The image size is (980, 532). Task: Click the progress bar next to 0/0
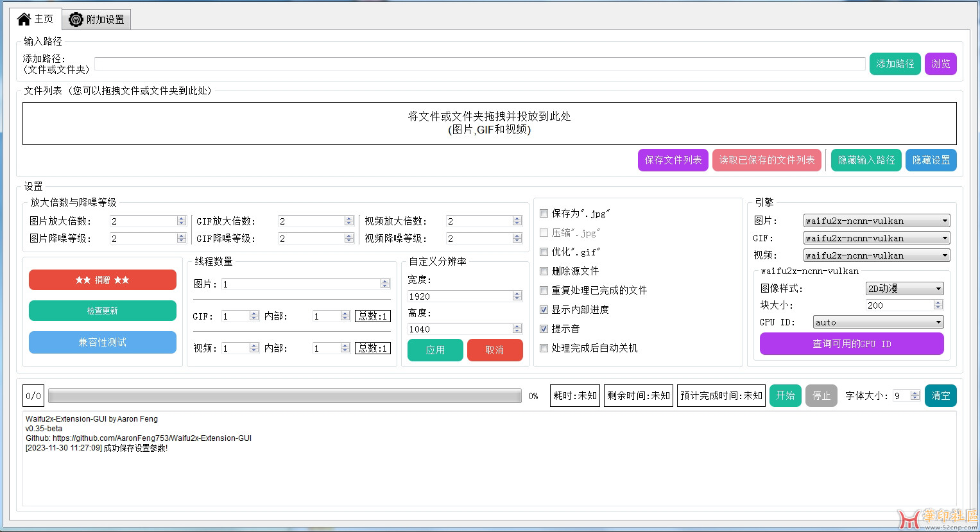pos(284,396)
